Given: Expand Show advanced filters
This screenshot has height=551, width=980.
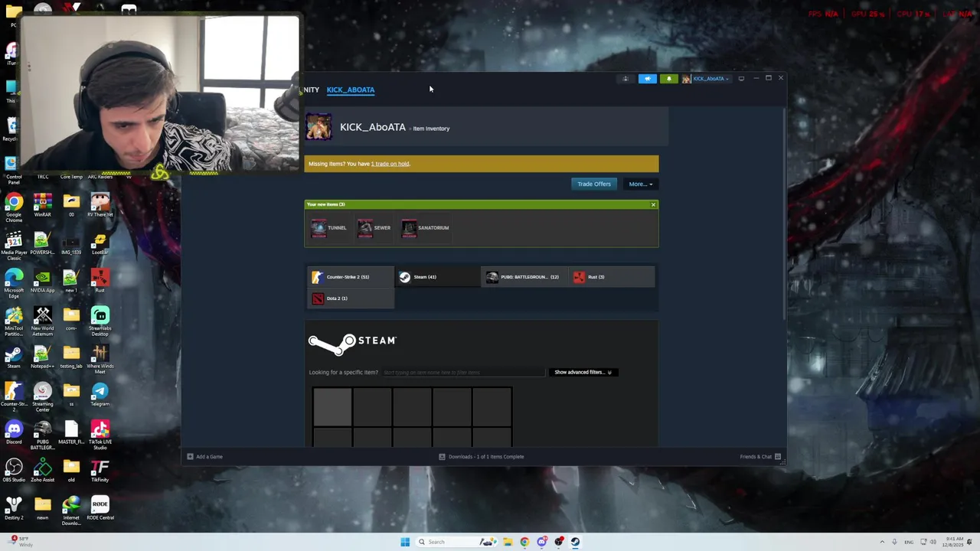Looking at the screenshot, I should click(x=583, y=372).
